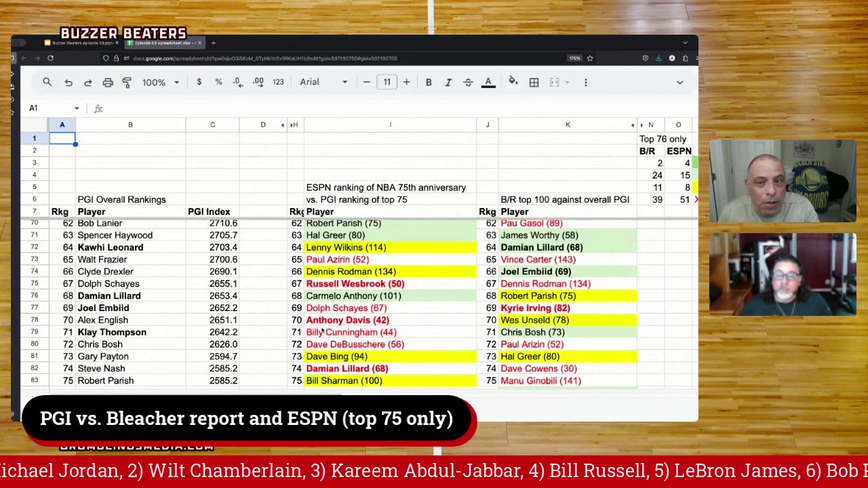Decrease decimal places
The width and height of the screenshot is (868, 488).
click(238, 82)
